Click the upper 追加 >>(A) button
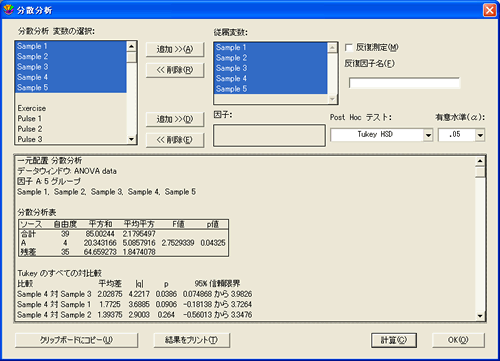The width and height of the screenshot is (500, 361). click(175, 50)
